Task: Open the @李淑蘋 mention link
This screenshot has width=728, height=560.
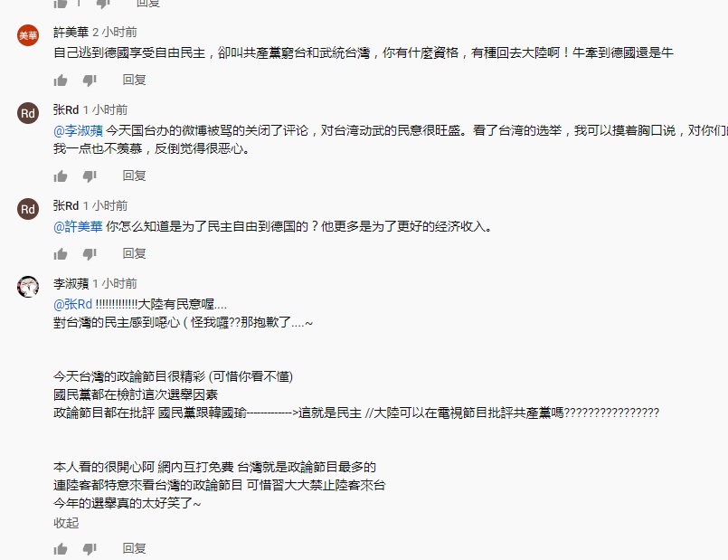Action: (78, 130)
